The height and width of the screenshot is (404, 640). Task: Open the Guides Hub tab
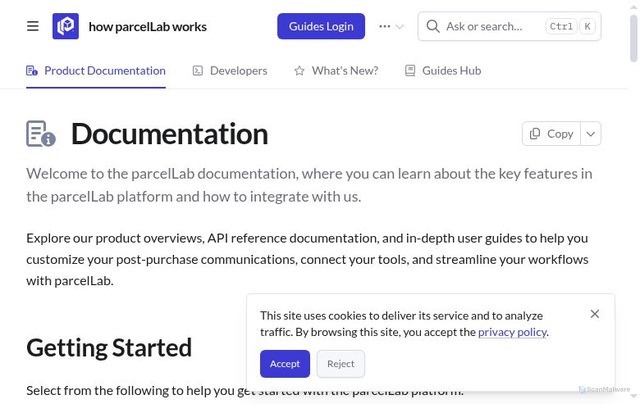tap(443, 71)
